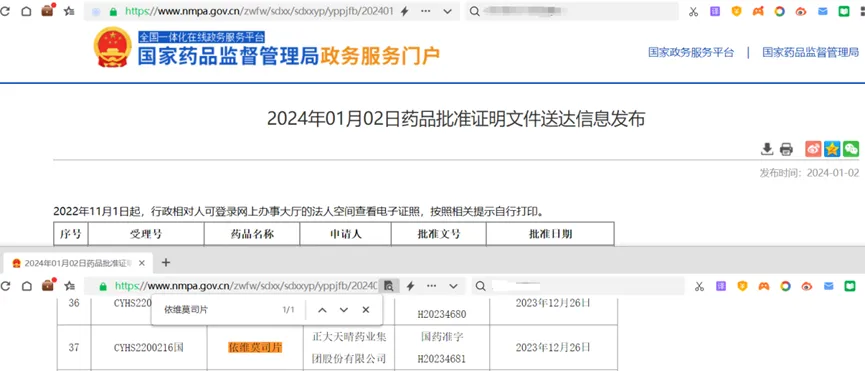865x371 pixels.
Task: Click the scissors icon in top toolbar
Action: coord(693,12)
